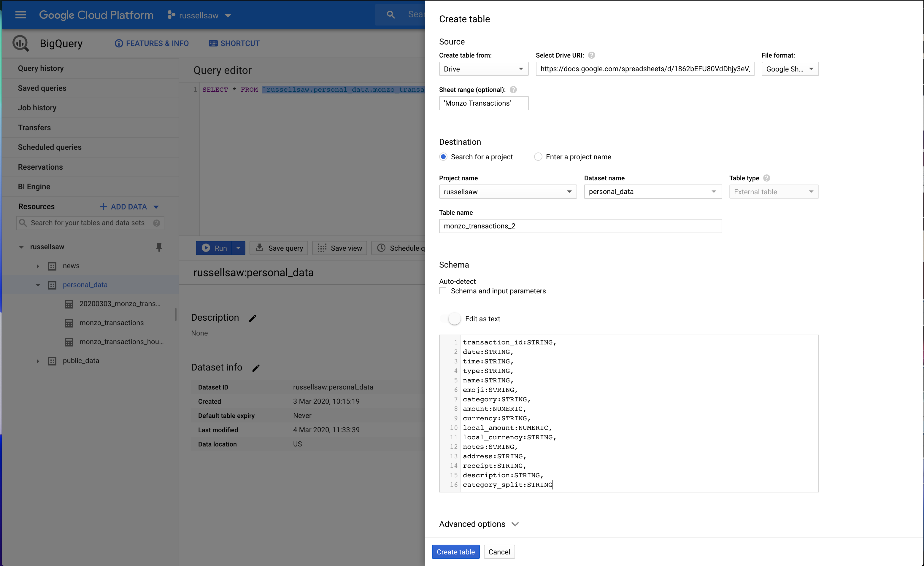Edit Description with the pencil icon
Viewport: 924px width, 566px height.
(253, 318)
